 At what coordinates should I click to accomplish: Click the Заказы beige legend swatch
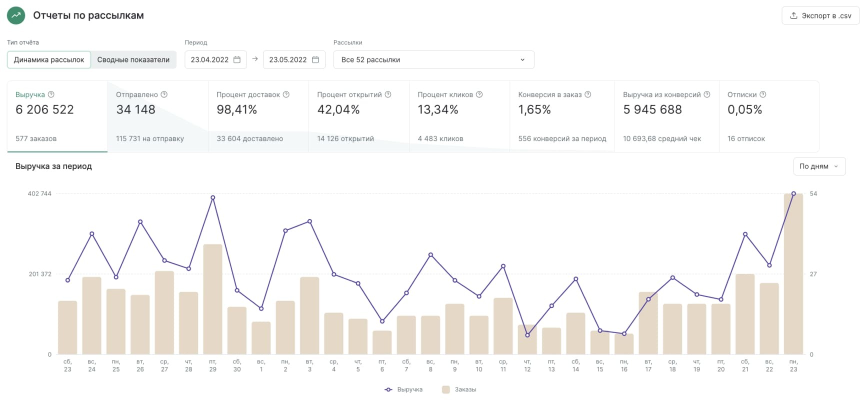[x=446, y=389]
